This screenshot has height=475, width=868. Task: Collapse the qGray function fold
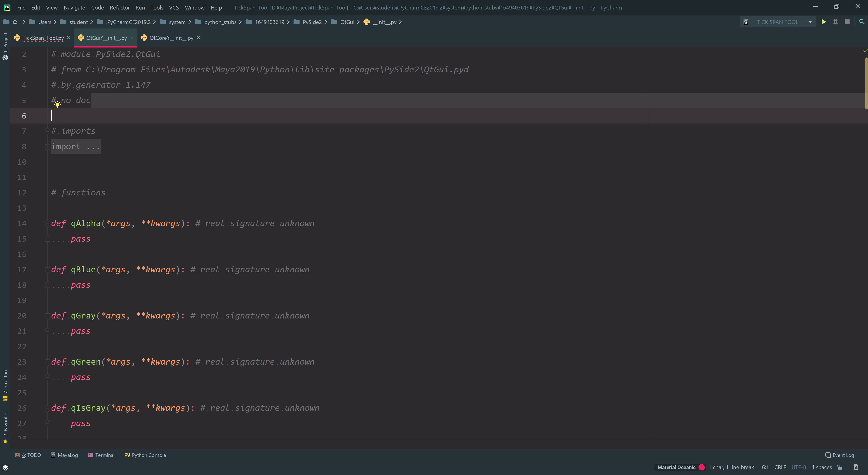click(x=47, y=316)
